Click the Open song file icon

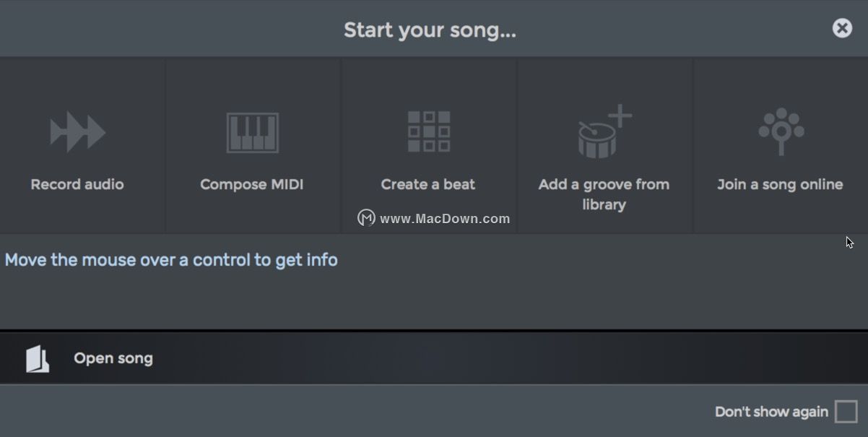tap(38, 358)
